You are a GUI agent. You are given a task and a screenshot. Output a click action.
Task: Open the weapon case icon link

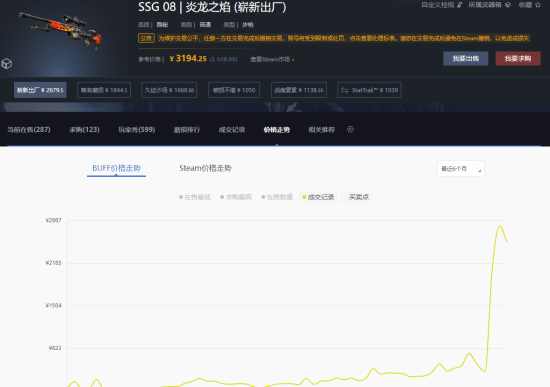[508, 5]
